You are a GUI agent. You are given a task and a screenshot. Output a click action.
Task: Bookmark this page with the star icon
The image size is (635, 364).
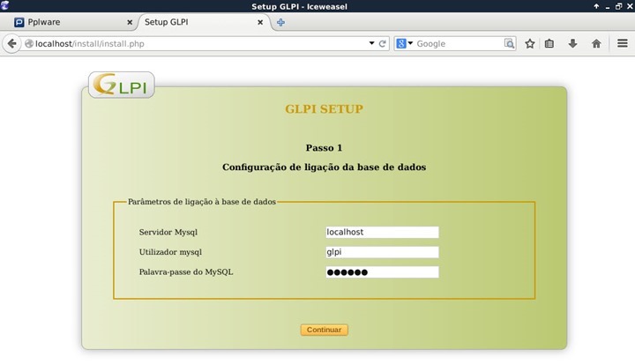click(x=530, y=43)
